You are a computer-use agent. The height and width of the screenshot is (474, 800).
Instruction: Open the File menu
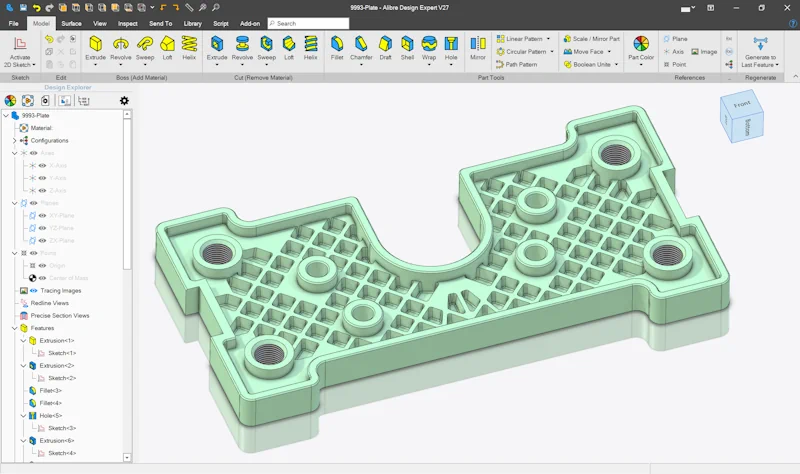14,23
